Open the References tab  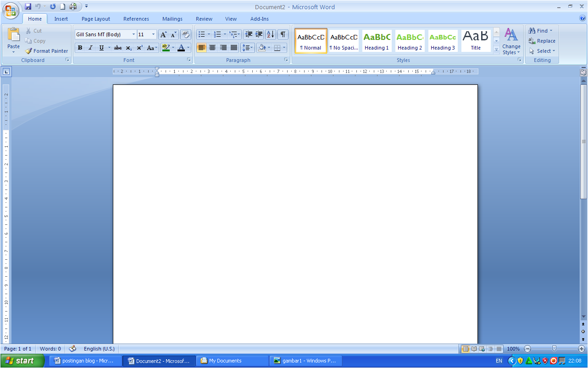pyautogui.click(x=136, y=19)
